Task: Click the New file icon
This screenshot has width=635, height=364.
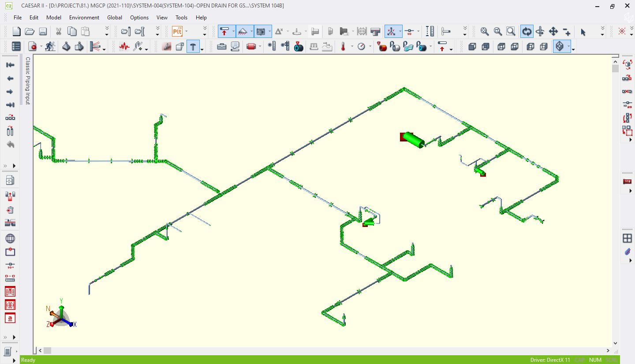Action: click(x=16, y=31)
